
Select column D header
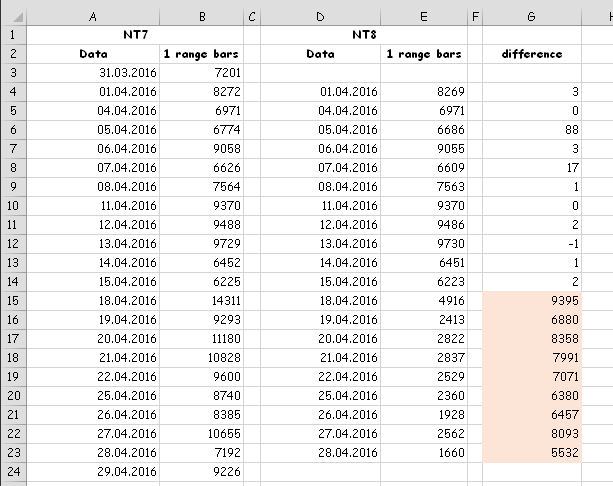pos(320,17)
